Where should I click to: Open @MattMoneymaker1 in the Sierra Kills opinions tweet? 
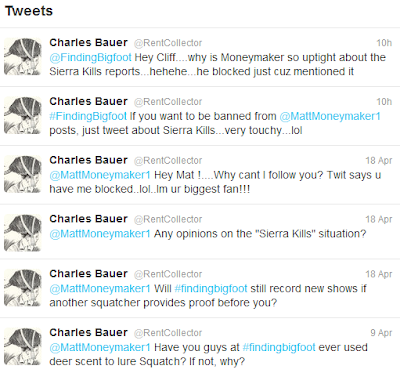tap(100, 233)
